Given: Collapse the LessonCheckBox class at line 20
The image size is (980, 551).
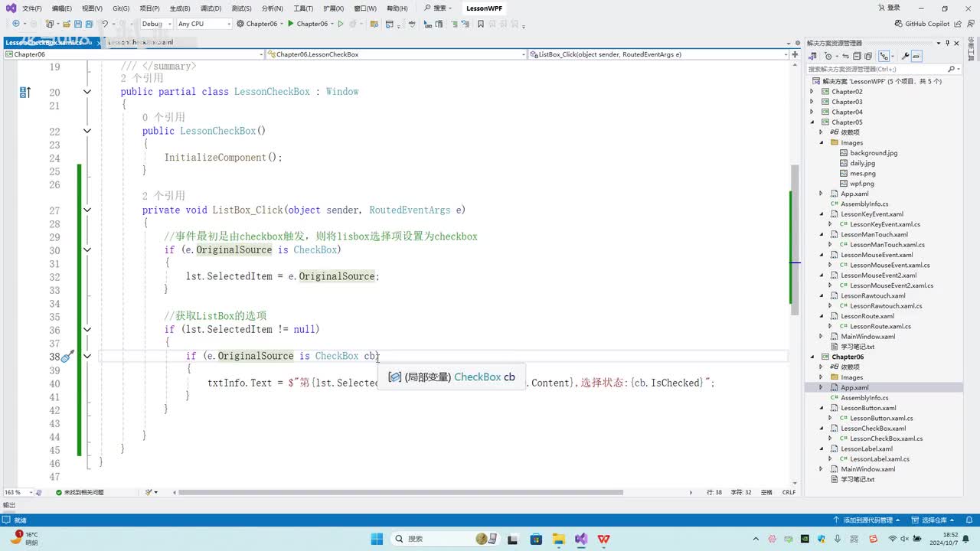Looking at the screenshot, I should [x=87, y=92].
